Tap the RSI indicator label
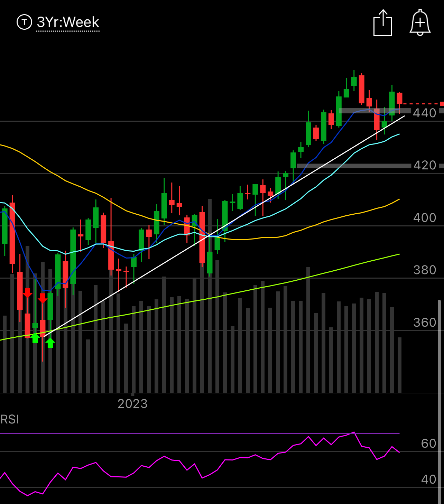This screenshot has height=504, width=444. 10,419
